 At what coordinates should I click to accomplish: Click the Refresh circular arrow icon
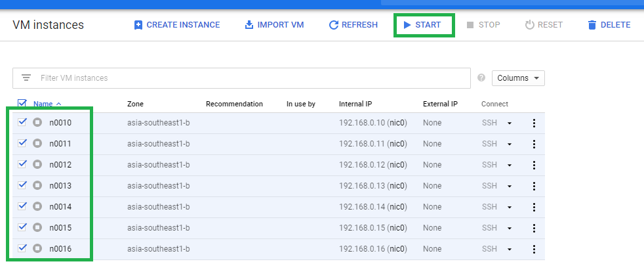[334, 25]
